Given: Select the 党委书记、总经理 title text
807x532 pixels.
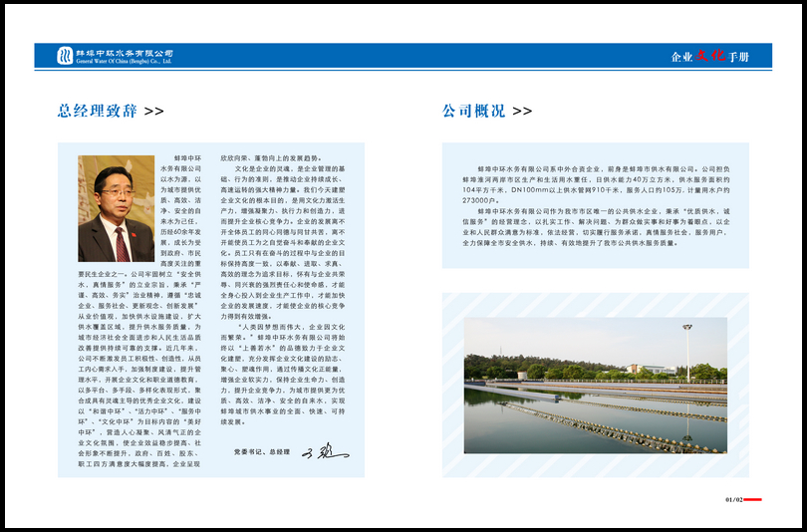Looking at the screenshot, I should [x=262, y=451].
